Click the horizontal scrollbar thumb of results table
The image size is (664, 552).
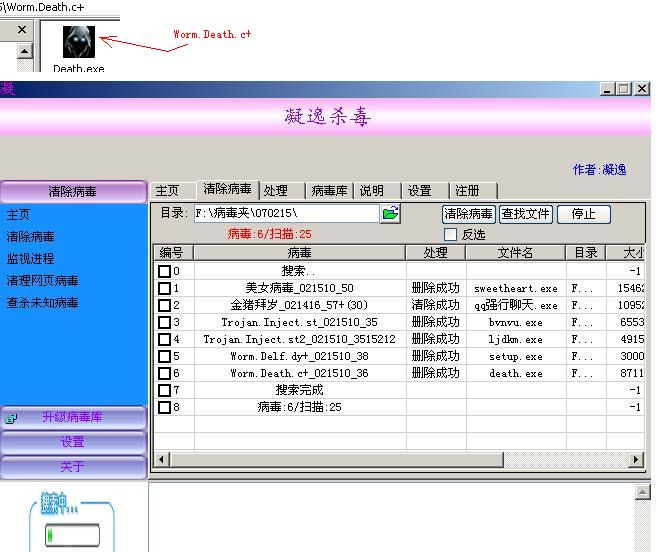click(337, 460)
